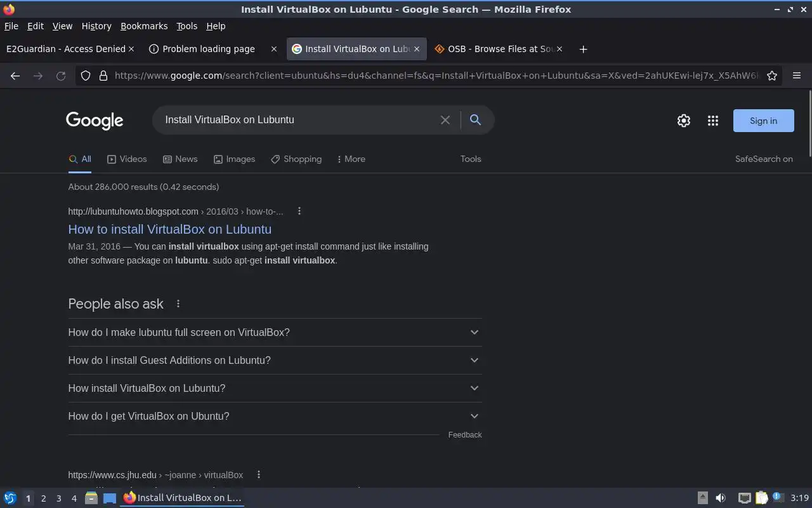The height and width of the screenshot is (508, 812).
Task: Click the Firefox taskbar window button
Action: (183, 498)
